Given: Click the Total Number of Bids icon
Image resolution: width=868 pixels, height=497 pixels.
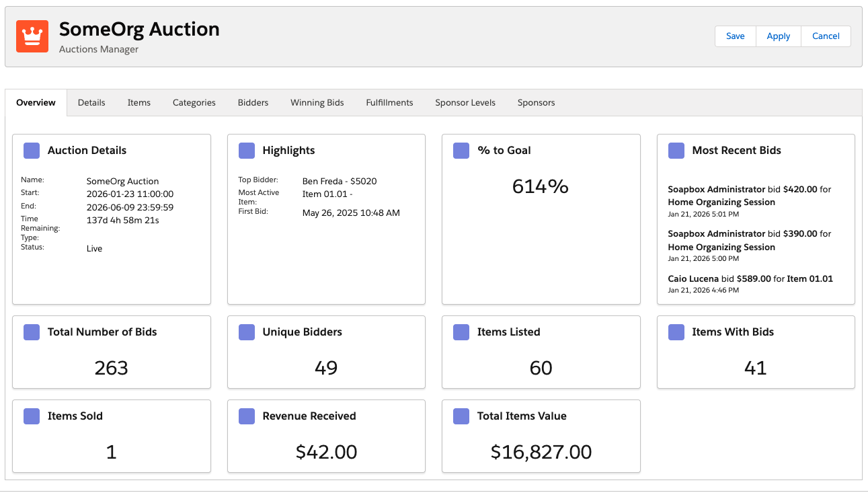Looking at the screenshot, I should pos(32,332).
